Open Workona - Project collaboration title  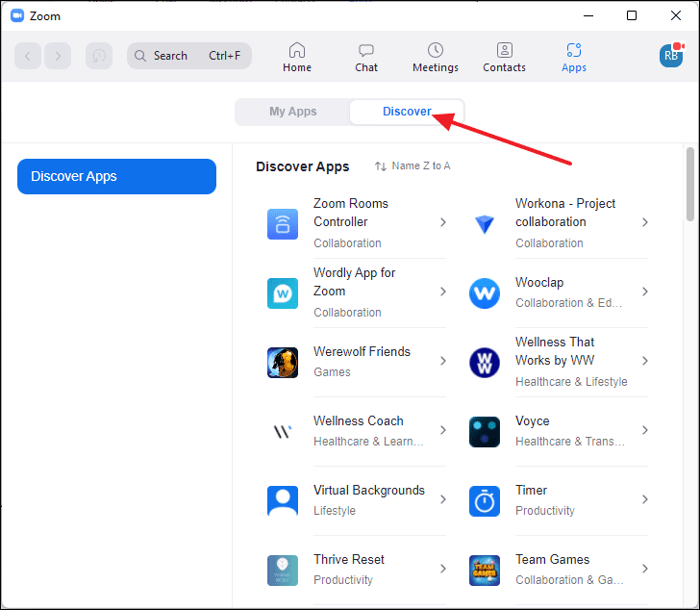click(x=565, y=213)
